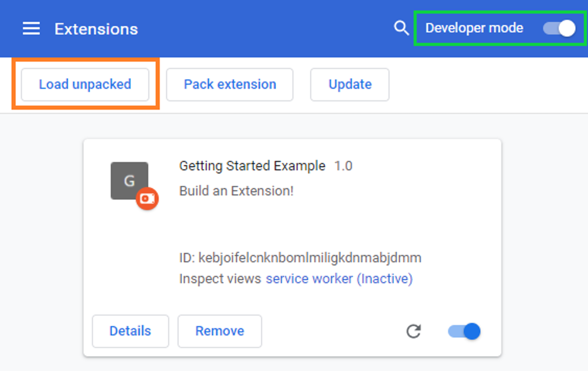This screenshot has height=371, width=588.
Task: Click the Getting Started Example name
Action: tap(252, 166)
